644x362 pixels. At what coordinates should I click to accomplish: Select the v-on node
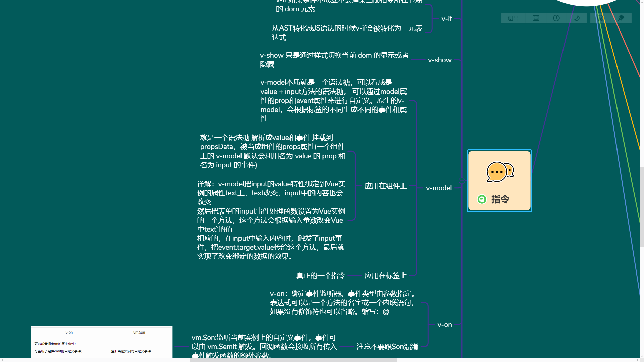(x=445, y=325)
